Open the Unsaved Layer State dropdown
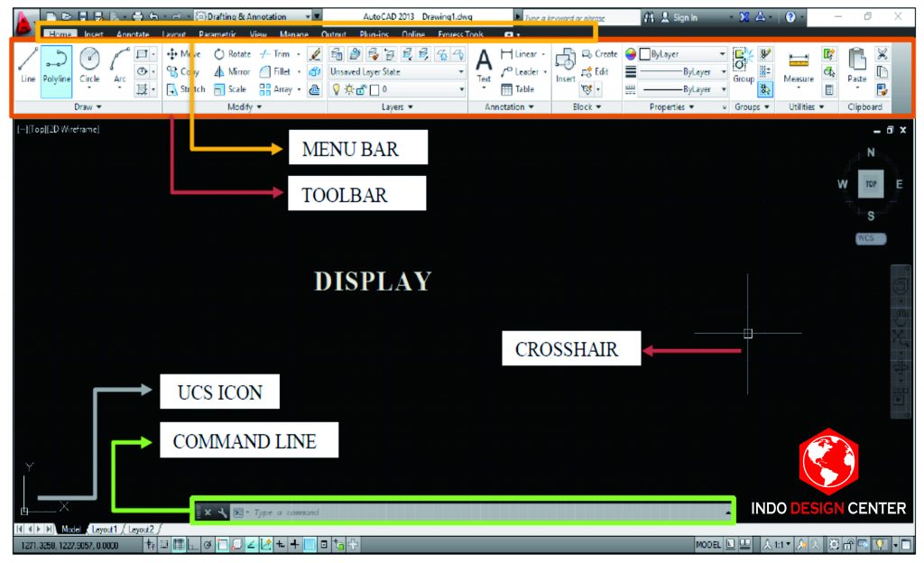Image resolution: width=924 pixels, height=563 pixels. [x=397, y=72]
